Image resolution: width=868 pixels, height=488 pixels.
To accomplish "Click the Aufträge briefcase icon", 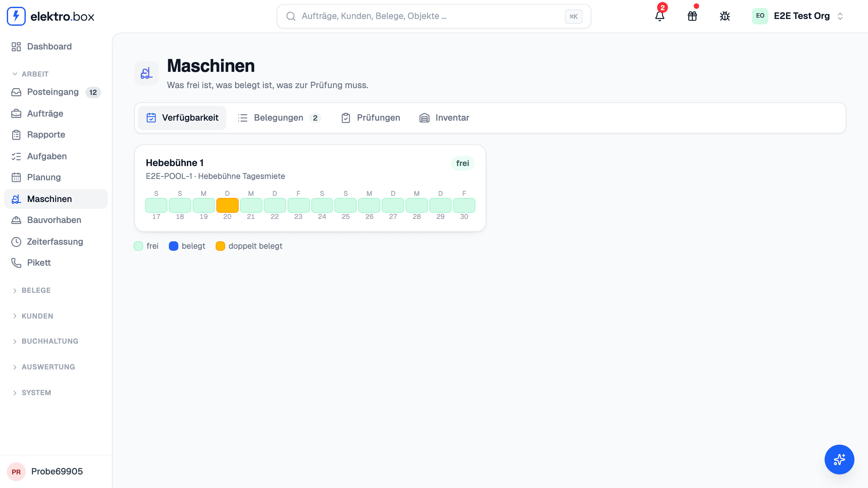I will (x=16, y=114).
